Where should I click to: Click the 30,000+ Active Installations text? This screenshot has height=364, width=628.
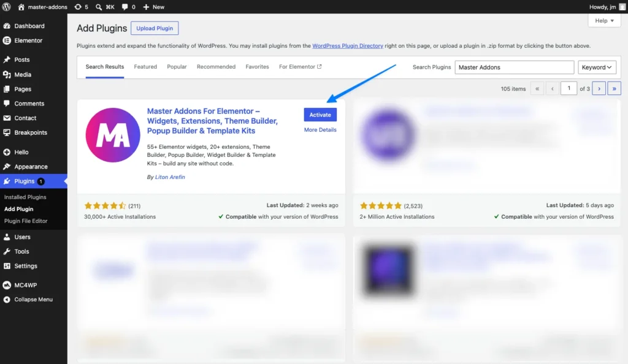pyautogui.click(x=120, y=217)
